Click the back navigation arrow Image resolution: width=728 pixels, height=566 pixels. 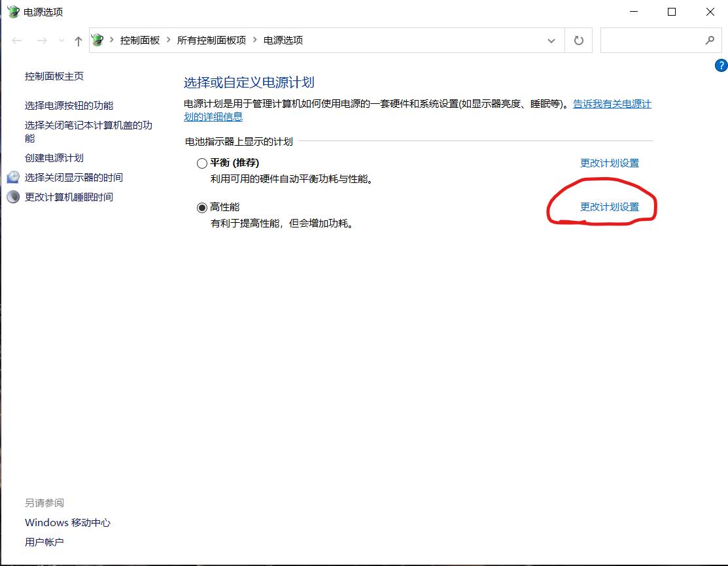coord(17,40)
